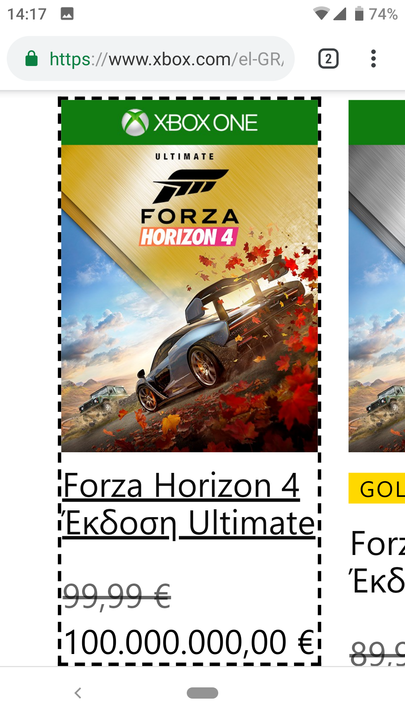This screenshot has height=720, width=405.
Task: Tap the green padlock security icon
Action: click(x=31, y=59)
